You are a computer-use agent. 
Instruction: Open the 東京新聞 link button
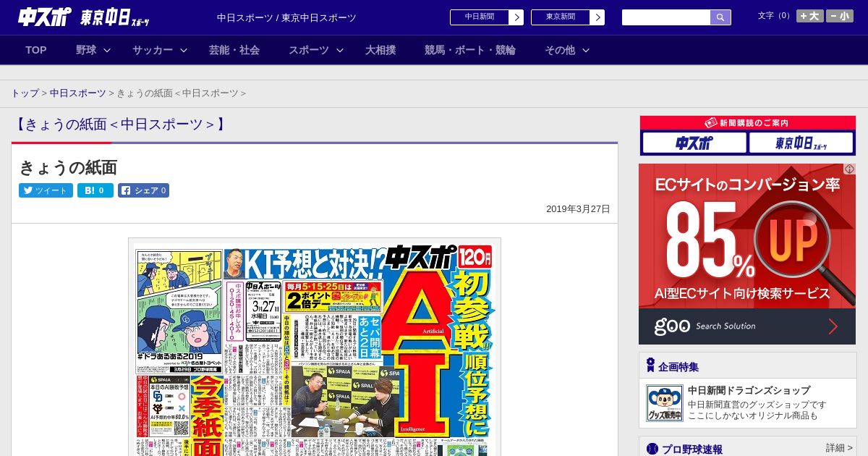[560, 17]
